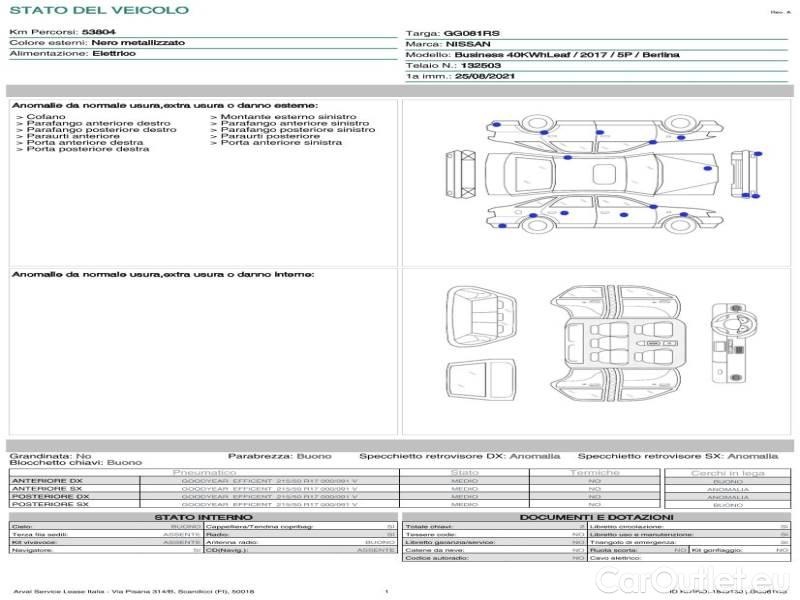Click the STATO INTERNO section header
Viewport: 800px width, 600px height.
point(203,517)
